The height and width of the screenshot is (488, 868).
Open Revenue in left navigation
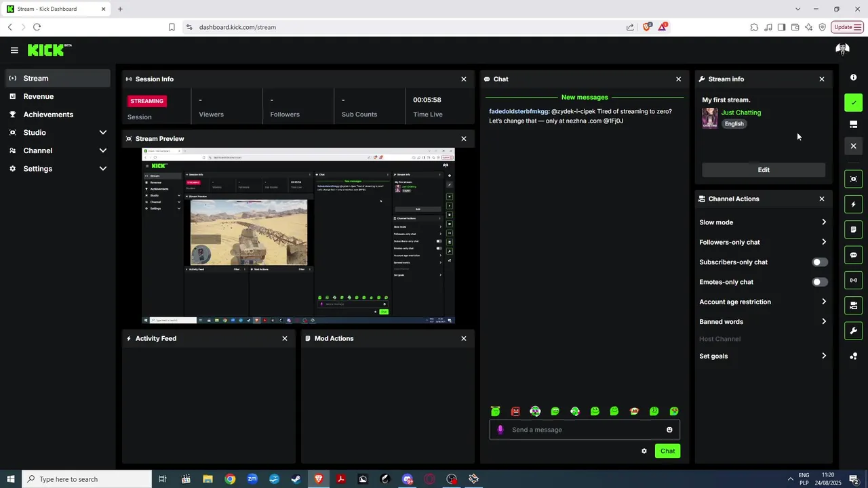[57, 96]
